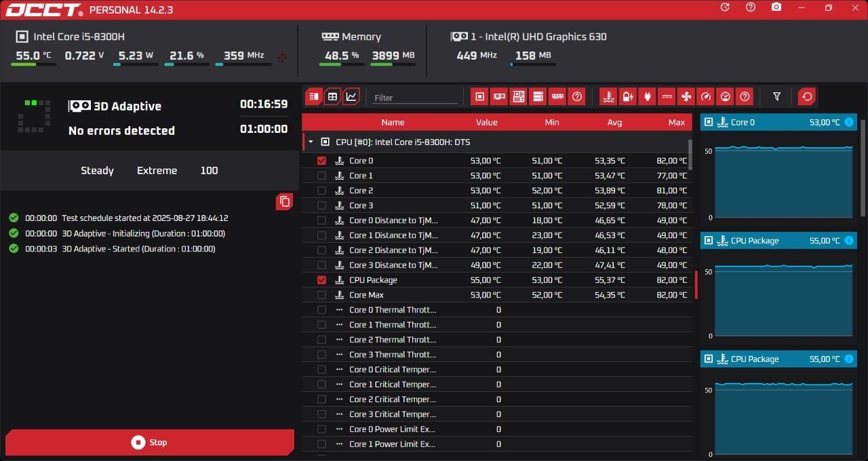Toggle the temperature sensor filter icon

[x=609, y=97]
